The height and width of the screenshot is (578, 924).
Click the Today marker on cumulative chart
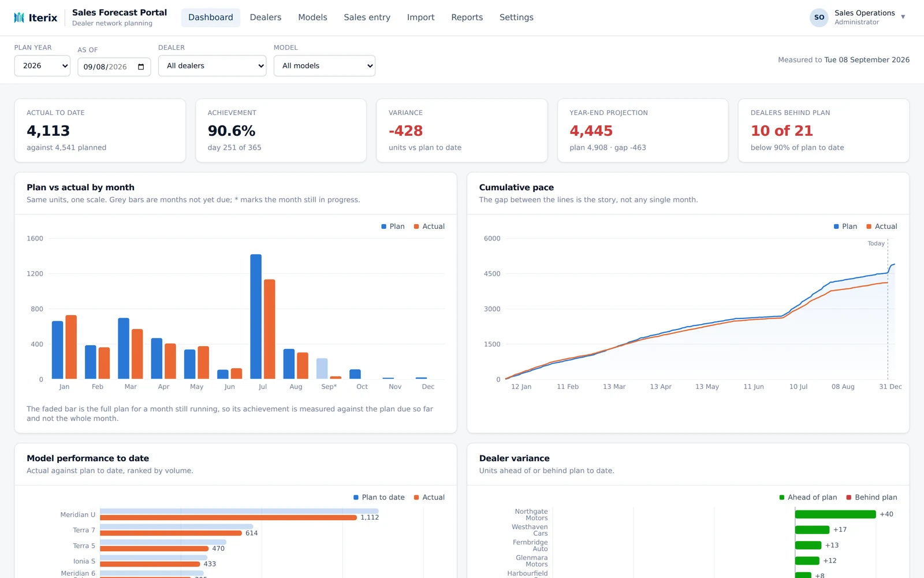[876, 243]
